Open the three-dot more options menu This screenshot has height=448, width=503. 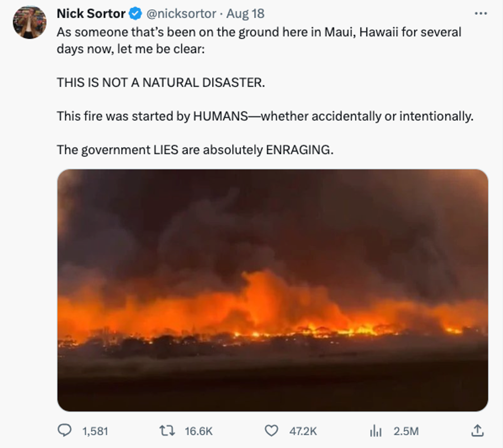tap(480, 14)
